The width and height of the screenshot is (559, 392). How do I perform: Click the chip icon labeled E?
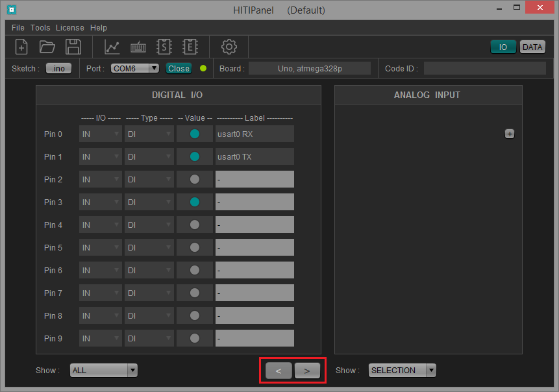(x=190, y=47)
